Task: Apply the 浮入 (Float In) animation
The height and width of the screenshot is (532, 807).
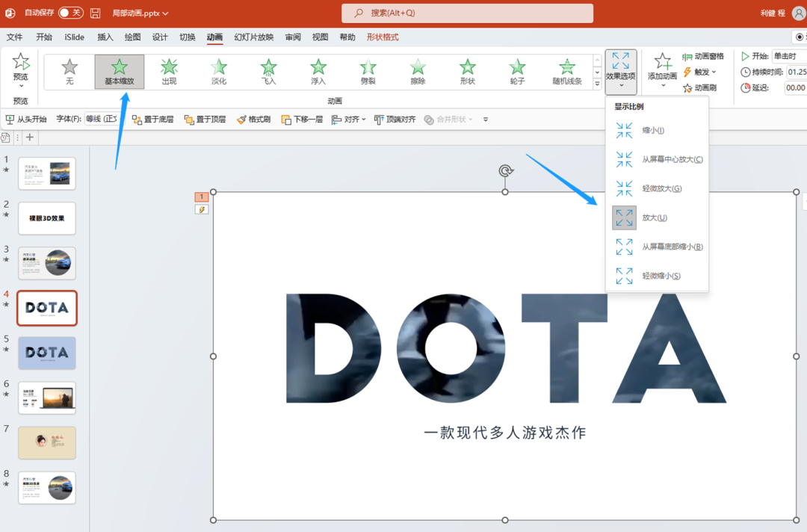Action: point(318,72)
